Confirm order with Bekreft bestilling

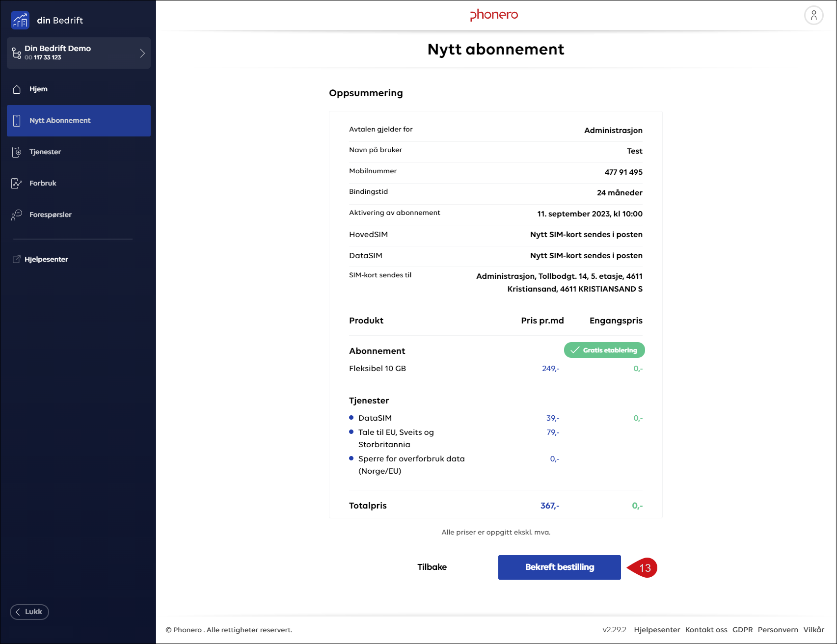tap(560, 567)
